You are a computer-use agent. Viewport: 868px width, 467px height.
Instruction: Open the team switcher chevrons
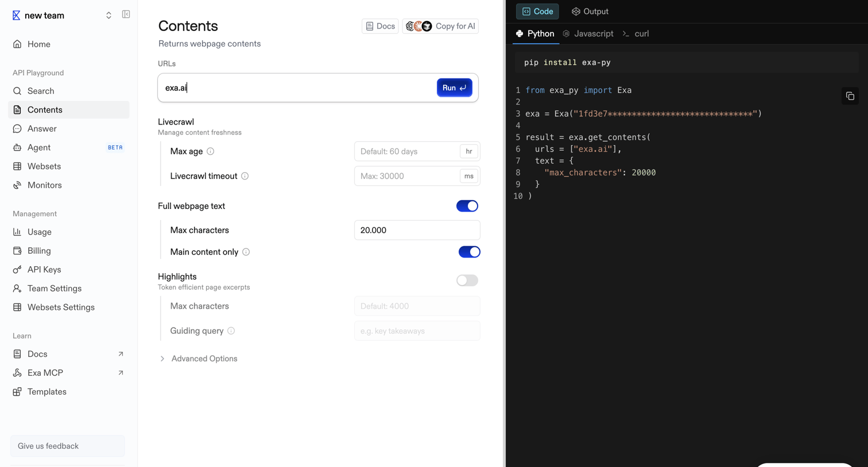pos(108,15)
